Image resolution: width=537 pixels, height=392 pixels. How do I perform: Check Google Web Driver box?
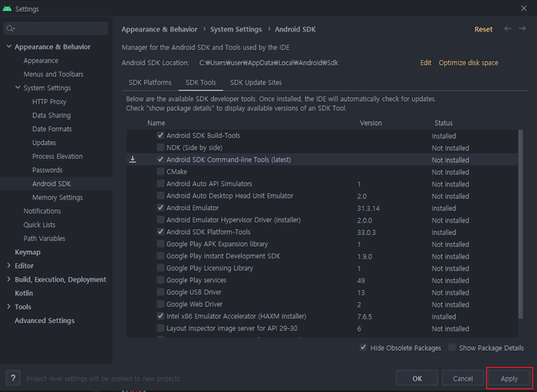[x=160, y=304]
